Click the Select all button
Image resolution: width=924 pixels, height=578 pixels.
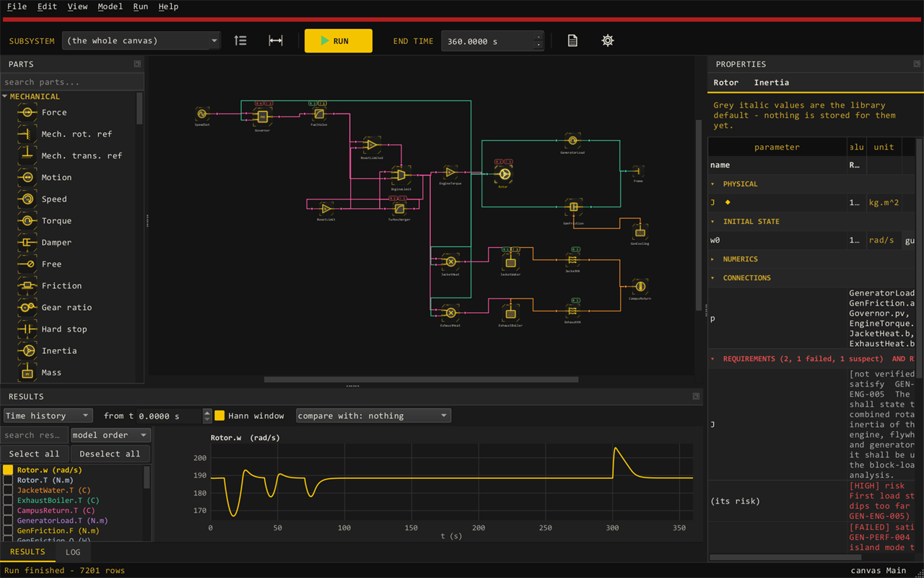(x=35, y=454)
